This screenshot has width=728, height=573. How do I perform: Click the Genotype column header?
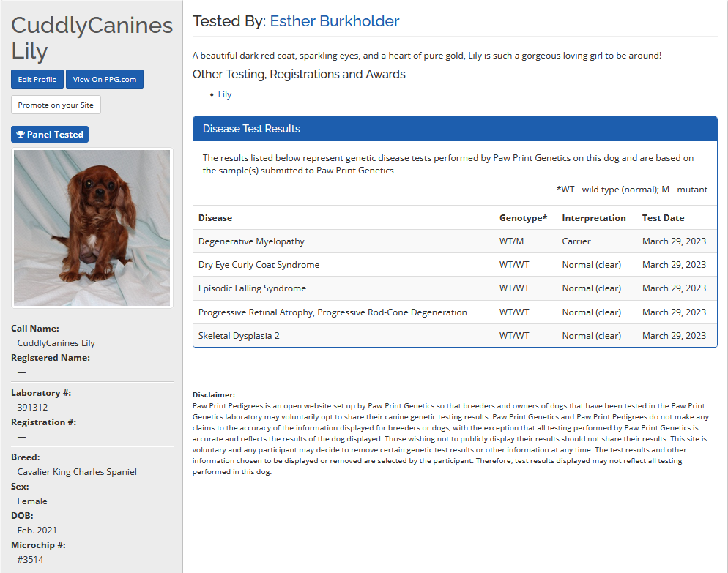523,217
